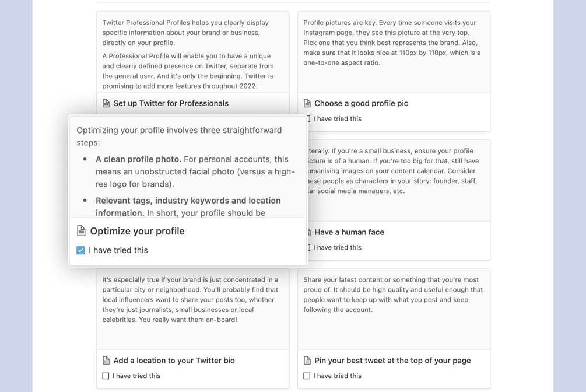
Task: Click page icon beside Choose a good profile pic
Action: click(x=307, y=103)
